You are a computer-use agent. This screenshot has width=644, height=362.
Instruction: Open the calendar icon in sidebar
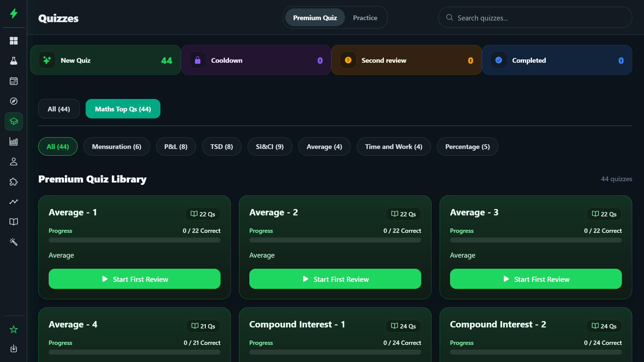click(x=14, y=81)
